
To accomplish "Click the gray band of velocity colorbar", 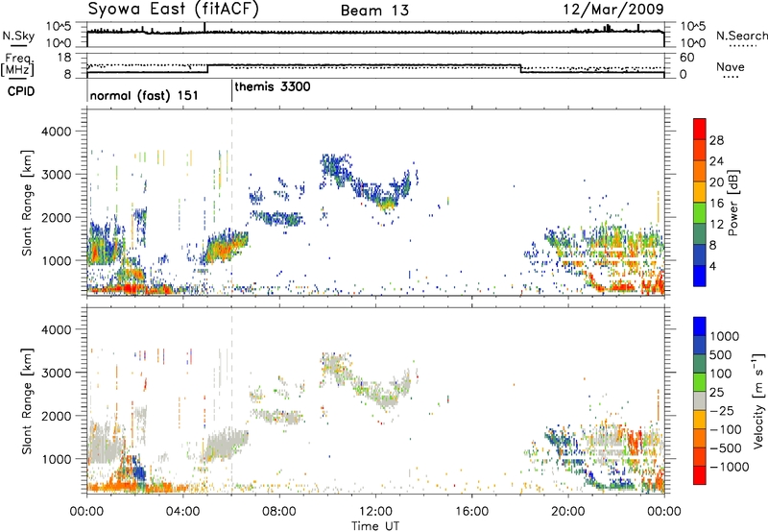I will (700, 400).
